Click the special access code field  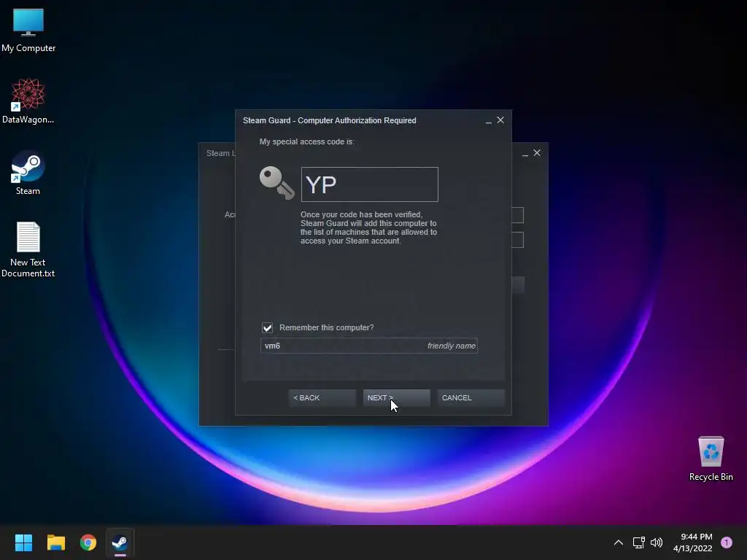370,184
